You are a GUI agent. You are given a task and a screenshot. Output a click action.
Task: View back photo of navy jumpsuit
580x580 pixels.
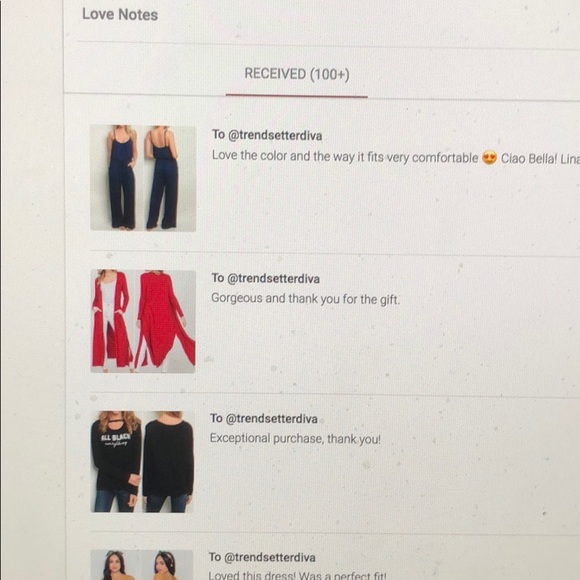pos(169,178)
